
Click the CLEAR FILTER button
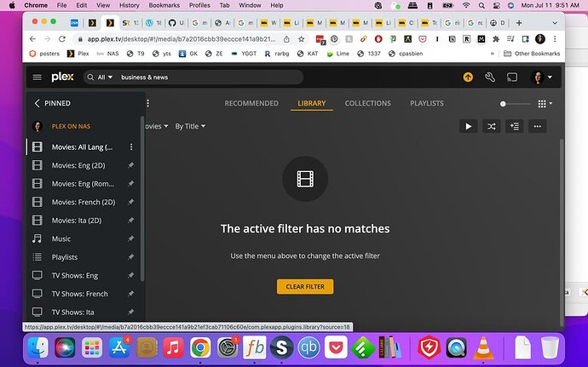click(305, 287)
